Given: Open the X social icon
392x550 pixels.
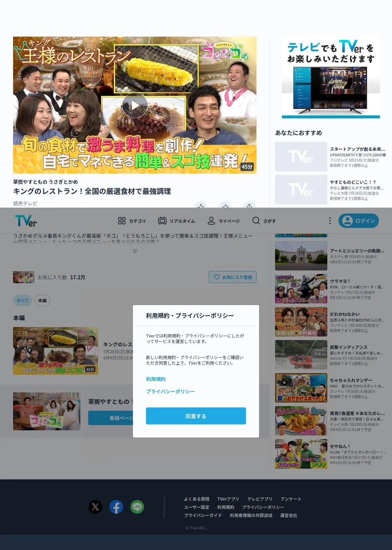Looking at the screenshot, I should [95, 507].
